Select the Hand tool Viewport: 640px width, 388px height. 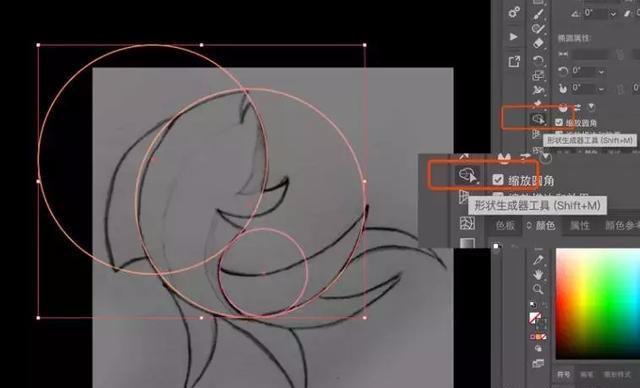(538, 274)
